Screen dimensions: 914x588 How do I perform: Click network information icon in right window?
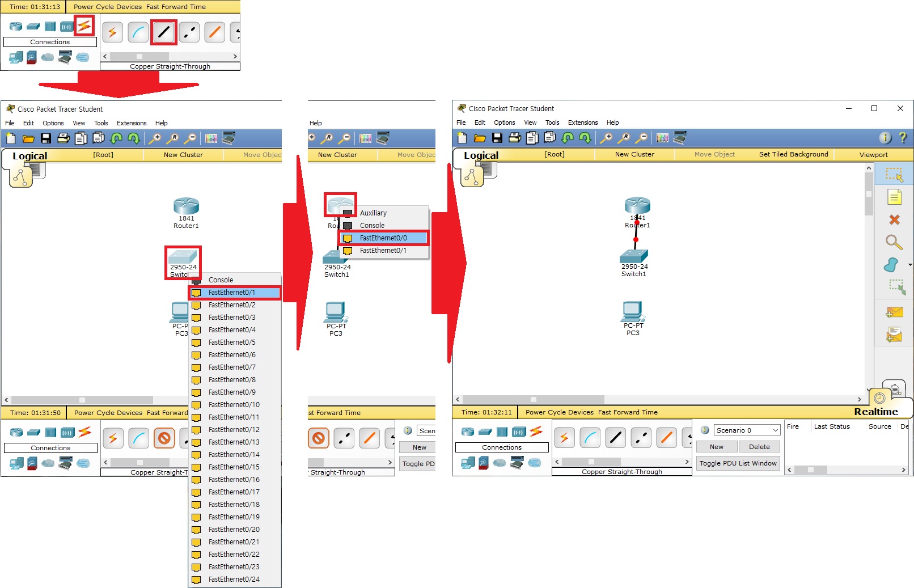tap(885, 138)
